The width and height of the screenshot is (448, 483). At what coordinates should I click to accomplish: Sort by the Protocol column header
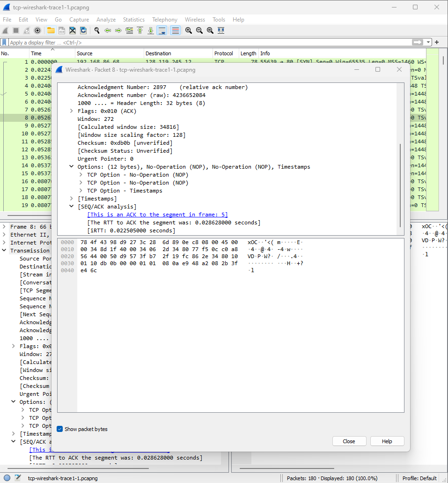click(226, 53)
